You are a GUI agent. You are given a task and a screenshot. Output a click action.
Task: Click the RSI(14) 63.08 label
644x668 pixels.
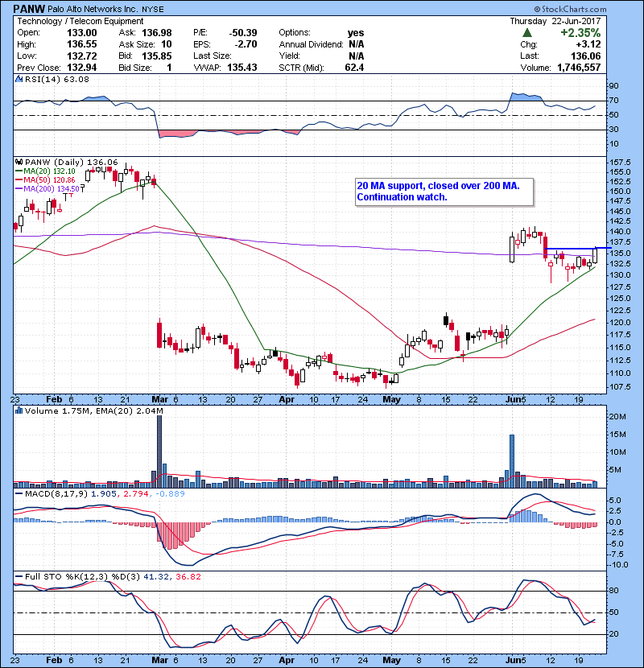[57, 79]
